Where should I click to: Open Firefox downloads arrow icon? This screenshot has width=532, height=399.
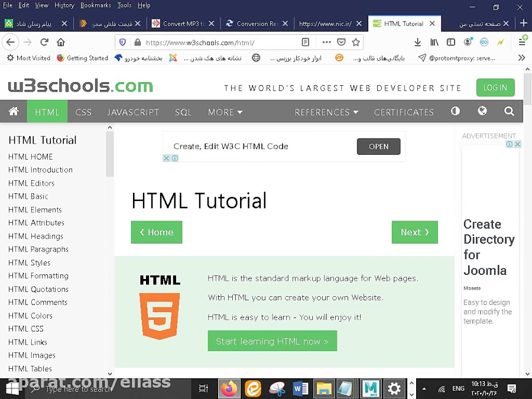417,42
